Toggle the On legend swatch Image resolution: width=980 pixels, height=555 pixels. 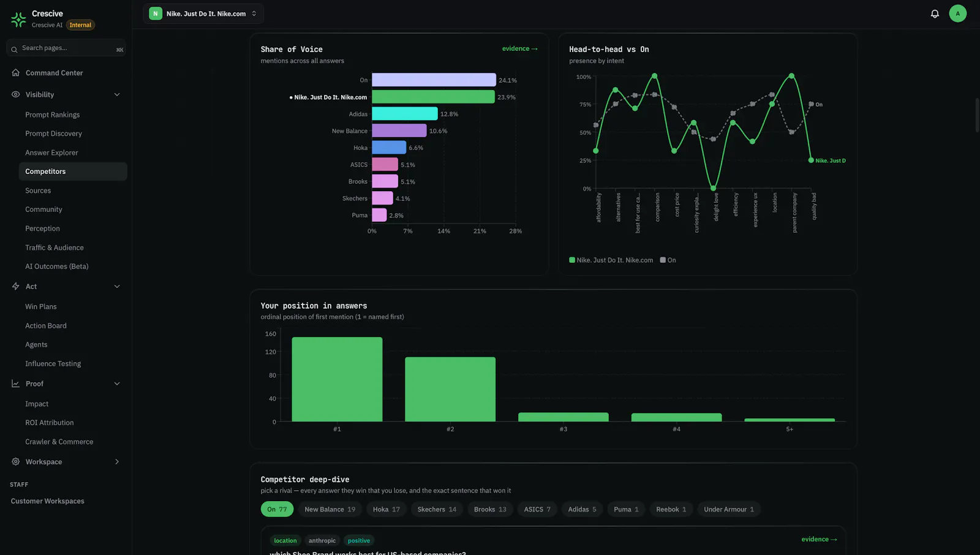tap(663, 260)
